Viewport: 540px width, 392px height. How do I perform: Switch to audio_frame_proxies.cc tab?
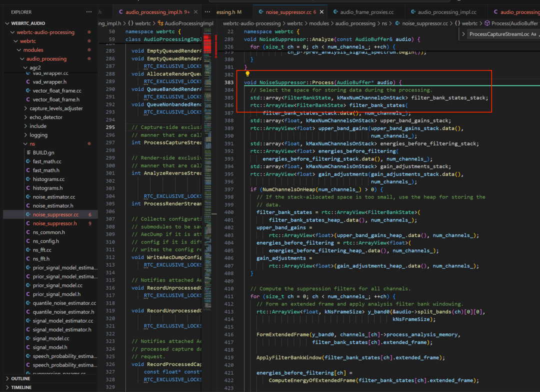(367, 12)
